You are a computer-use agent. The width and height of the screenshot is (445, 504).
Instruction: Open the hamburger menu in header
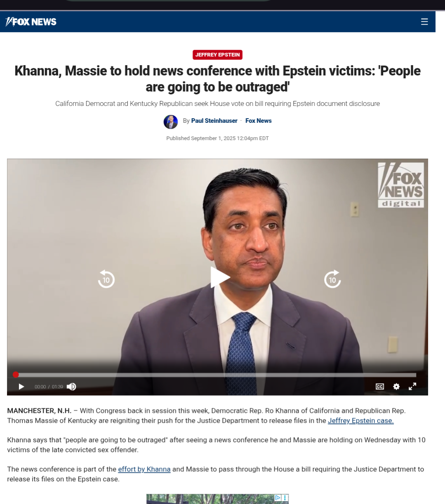(424, 22)
